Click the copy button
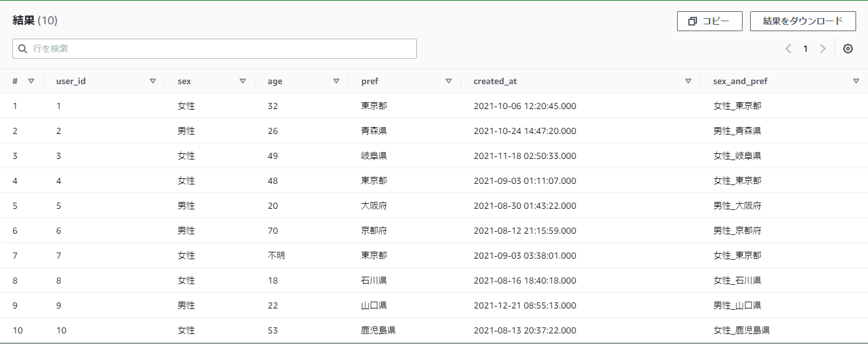868x344 pixels. coord(710,21)
